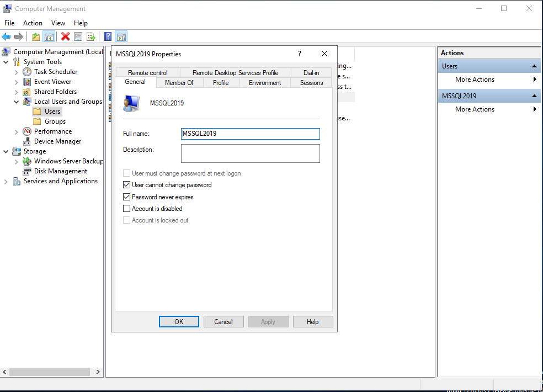Click the Performance icon in tree
This screenshot has height=392, width=543.
[27, 131]
